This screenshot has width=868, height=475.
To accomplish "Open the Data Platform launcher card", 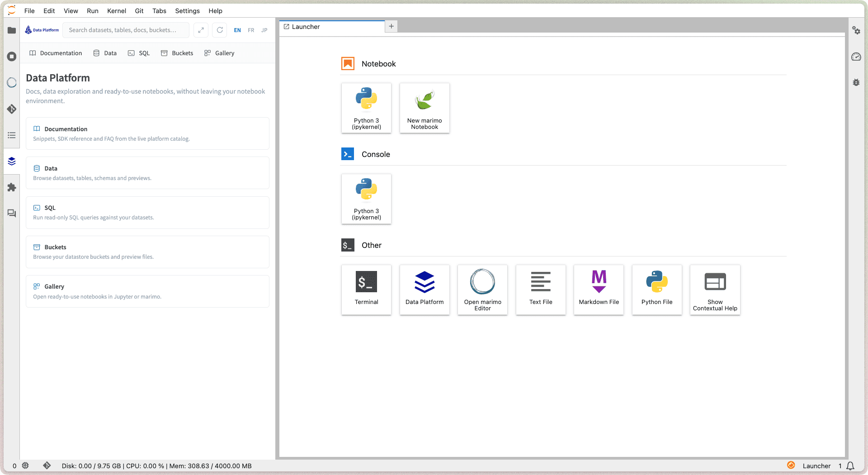I will [425, 290].
